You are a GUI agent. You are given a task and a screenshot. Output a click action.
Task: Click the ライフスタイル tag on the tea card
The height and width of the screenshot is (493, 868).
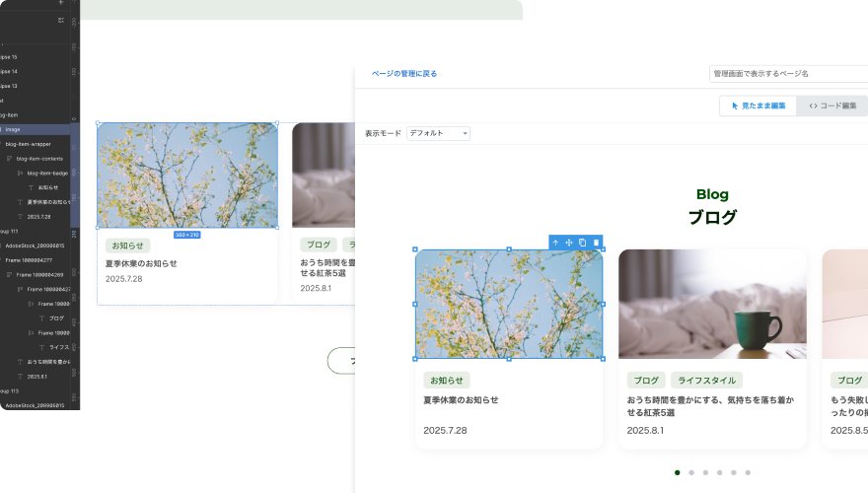pos(706,380)
